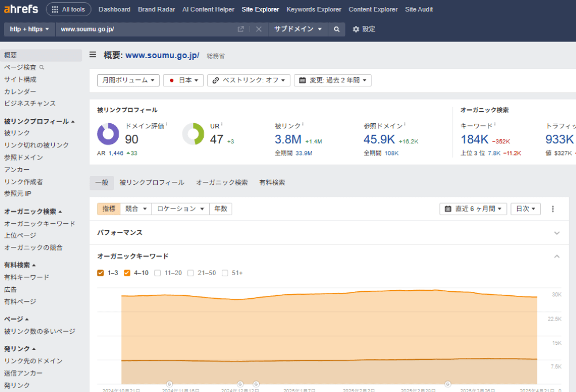Image resolution: width=576 pixels, height=392 pixels.
Task: Click info icon beside キーワード
Action: pos(495,124)
